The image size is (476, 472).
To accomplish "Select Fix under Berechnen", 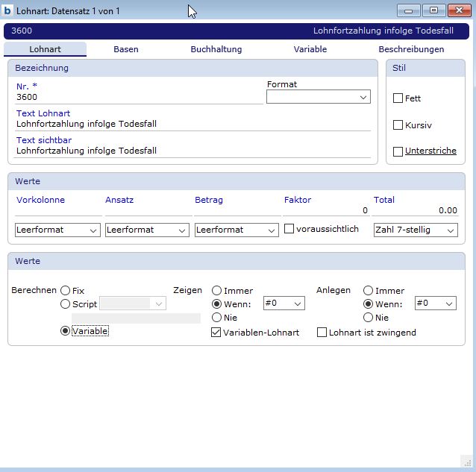I will (x=66, y=291).
